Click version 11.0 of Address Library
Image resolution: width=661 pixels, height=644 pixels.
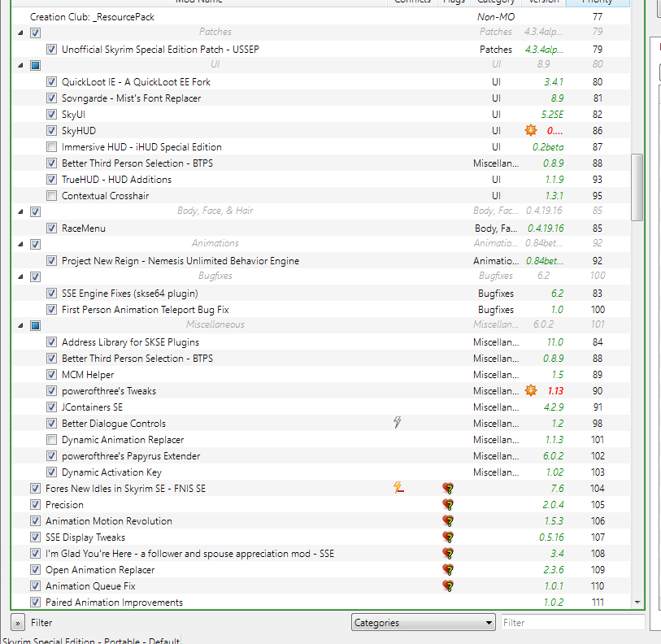(554, 342)
